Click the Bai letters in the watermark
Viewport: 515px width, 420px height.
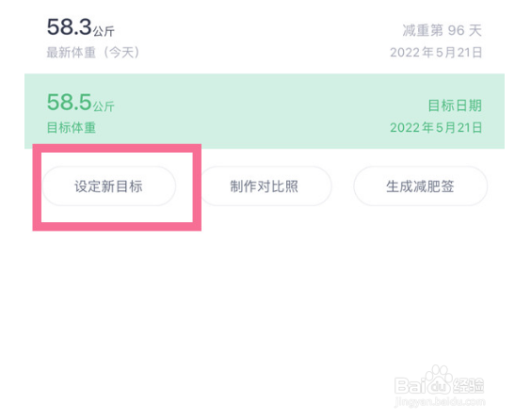click(x=411, y=385)
